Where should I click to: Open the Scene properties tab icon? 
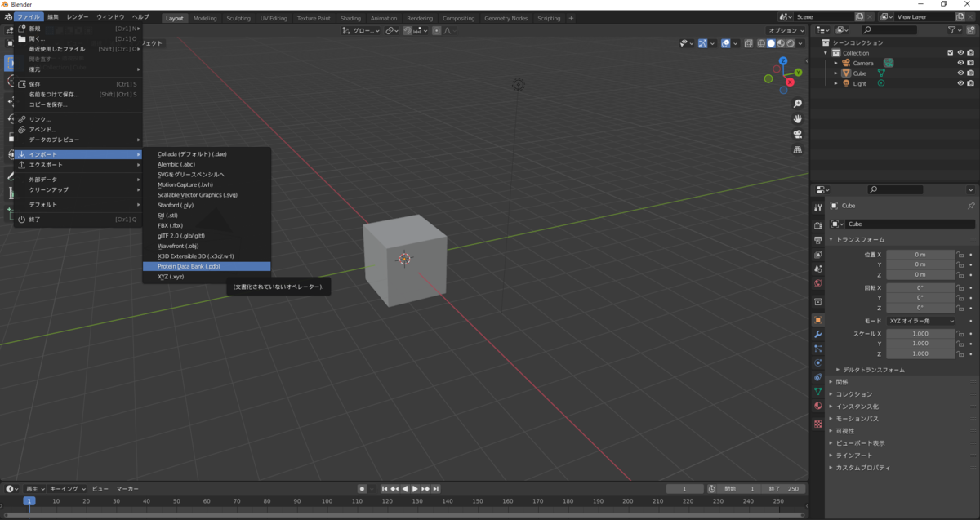coord(817,269)
